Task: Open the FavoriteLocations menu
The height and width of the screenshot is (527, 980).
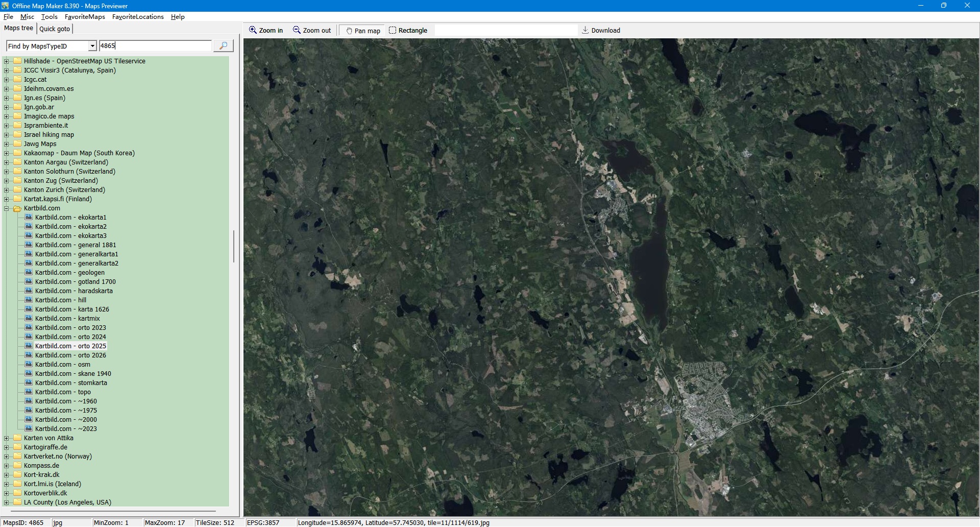Action: pos(138,17)
